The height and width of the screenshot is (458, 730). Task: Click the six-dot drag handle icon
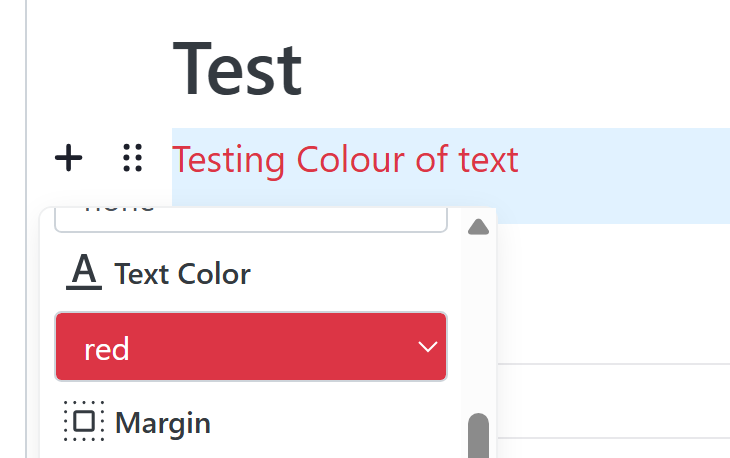click(132, 158)
